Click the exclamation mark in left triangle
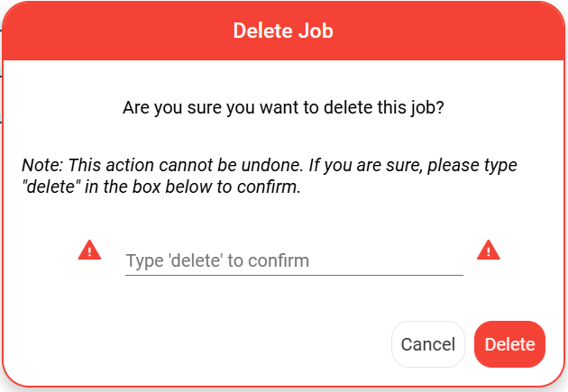Image resolution: width=568 pixels, height=392 pixels. click(89, 252)
